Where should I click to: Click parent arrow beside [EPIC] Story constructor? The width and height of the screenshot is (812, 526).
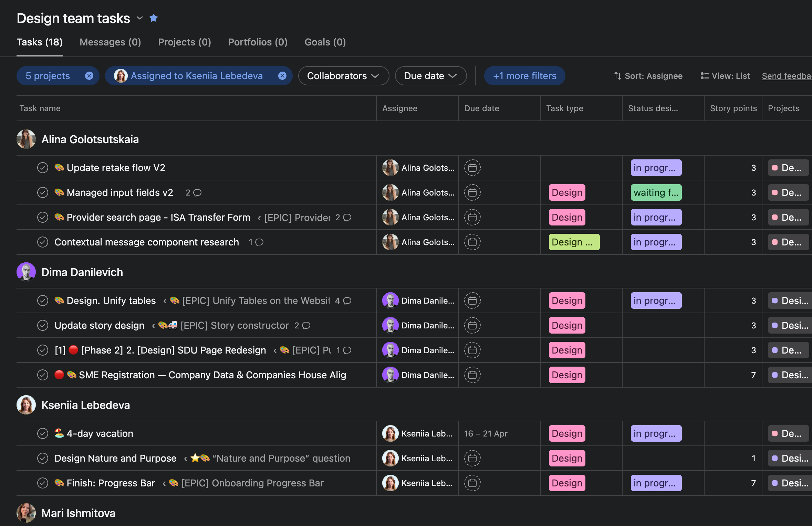pyautogui.click(x=153, y=326)
